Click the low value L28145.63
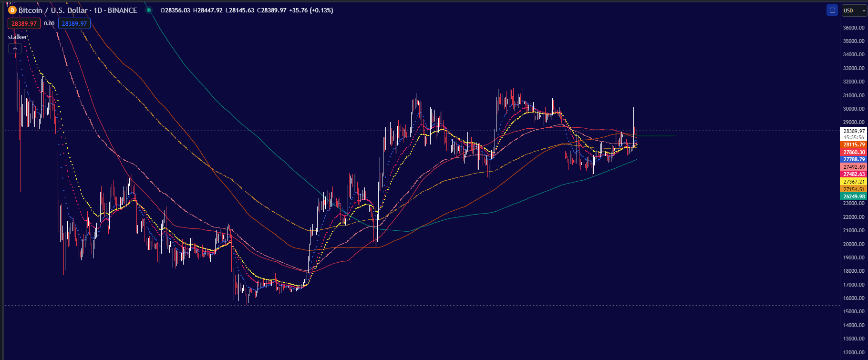The image size is (868, 360). click(x=239, y=10)
